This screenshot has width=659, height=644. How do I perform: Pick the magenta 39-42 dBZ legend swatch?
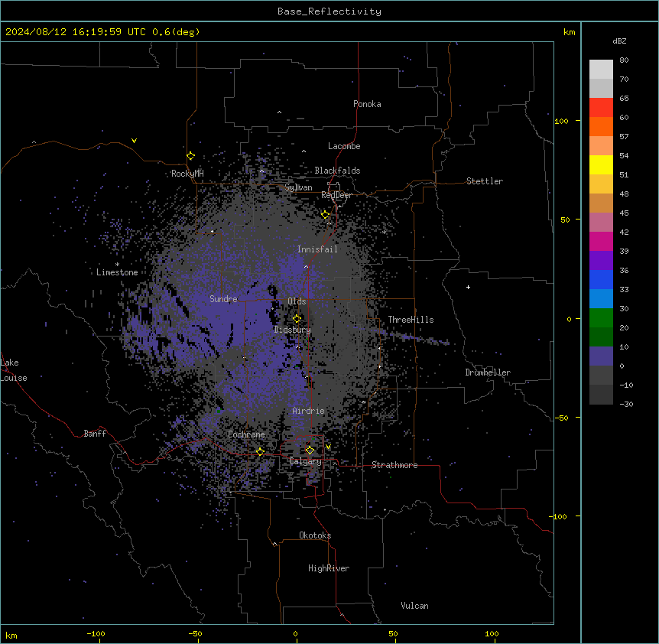(x=601, y=241)
